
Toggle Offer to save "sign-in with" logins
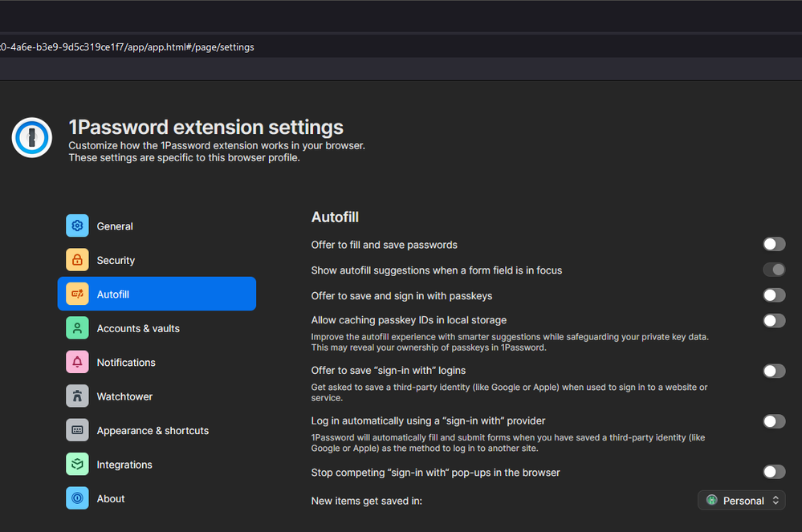pos(774,371)
